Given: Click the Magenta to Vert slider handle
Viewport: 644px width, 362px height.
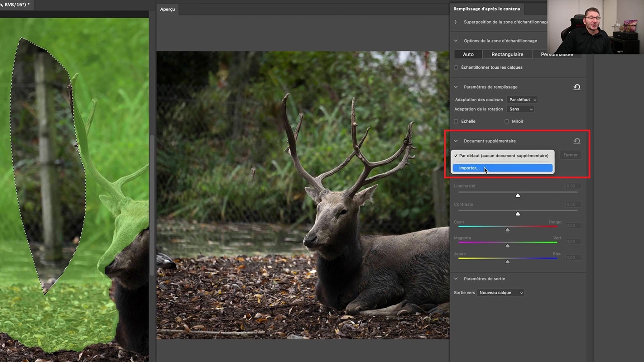Looking at the screenshot, I should [508, 246].
